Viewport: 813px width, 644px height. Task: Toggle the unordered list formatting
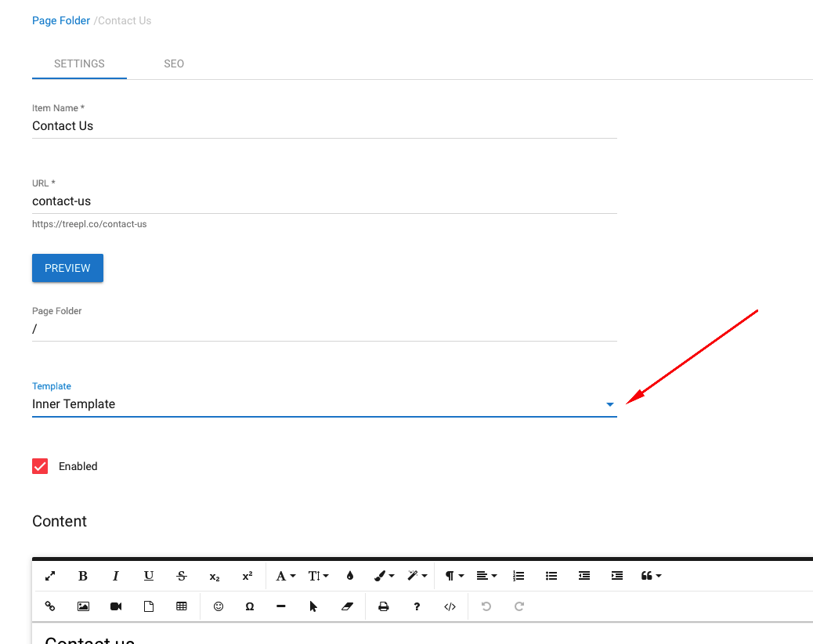tap(551, 576)
